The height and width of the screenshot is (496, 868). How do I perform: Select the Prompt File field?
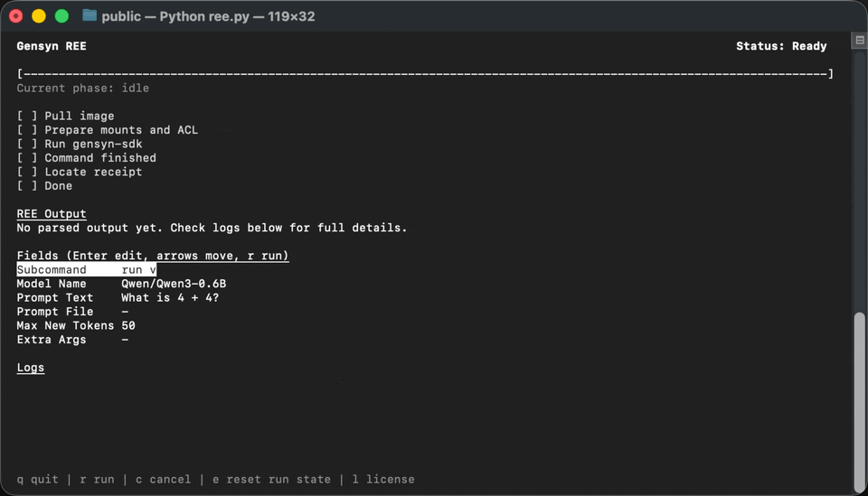pos(125,312)
